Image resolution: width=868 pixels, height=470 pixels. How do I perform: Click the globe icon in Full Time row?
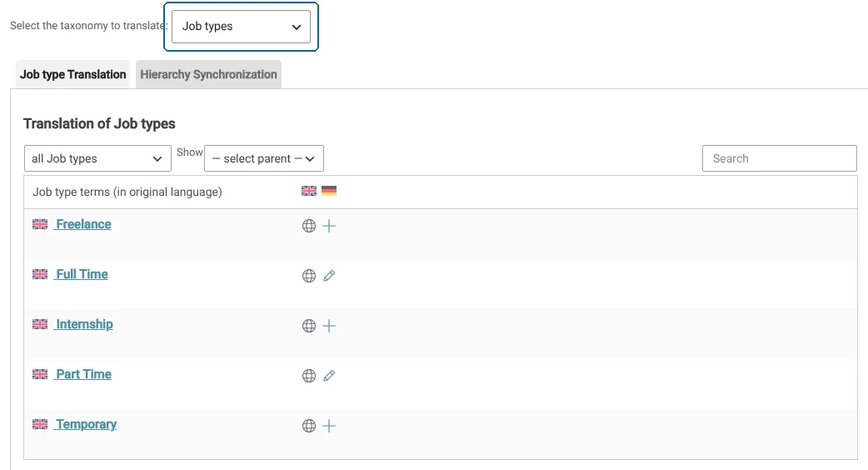(x=309, y=276)
